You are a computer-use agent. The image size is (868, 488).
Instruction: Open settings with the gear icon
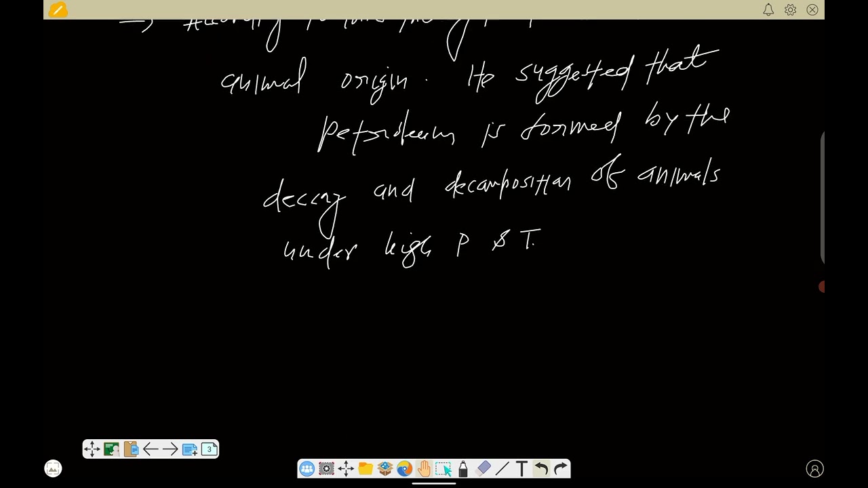click(790, 9)
